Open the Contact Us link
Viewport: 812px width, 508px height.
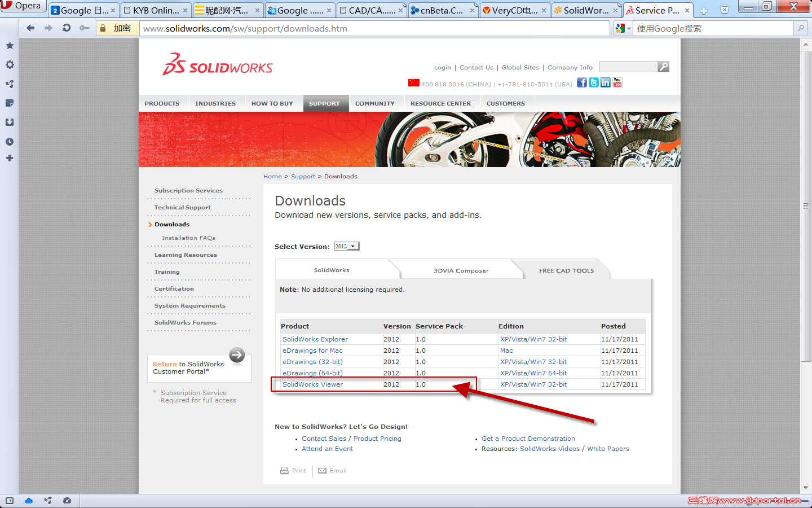click(x=476, y=67)
